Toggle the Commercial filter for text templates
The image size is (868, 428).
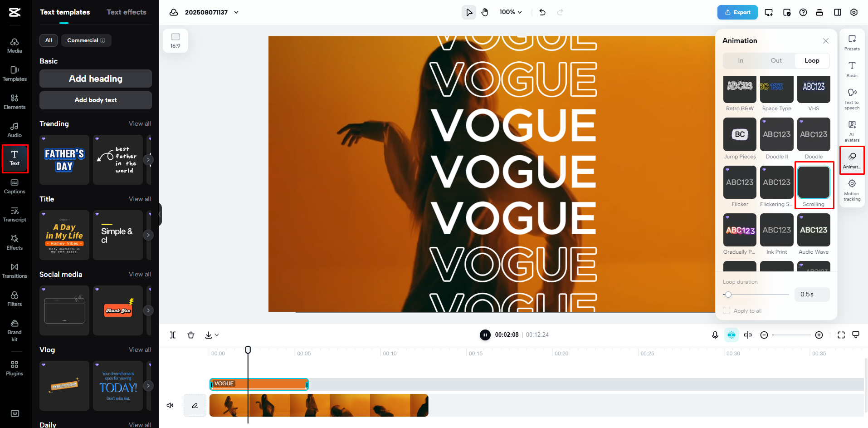click(x=86, y=40)
